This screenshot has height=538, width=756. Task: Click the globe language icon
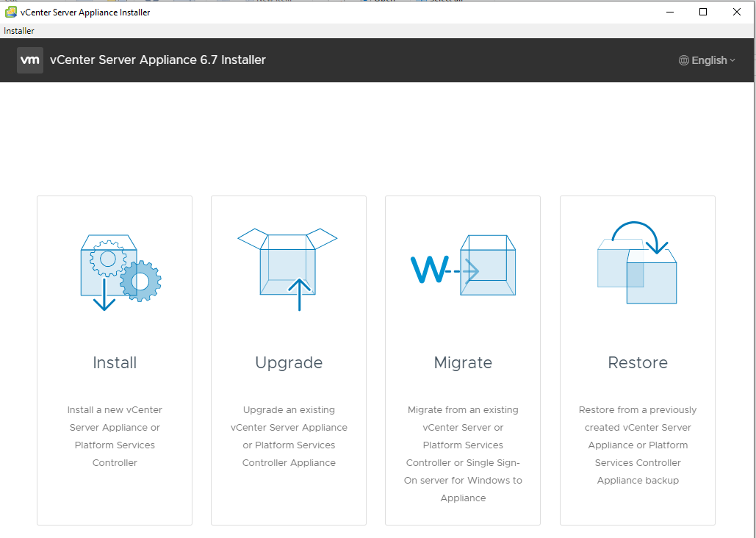click(684, 60)
